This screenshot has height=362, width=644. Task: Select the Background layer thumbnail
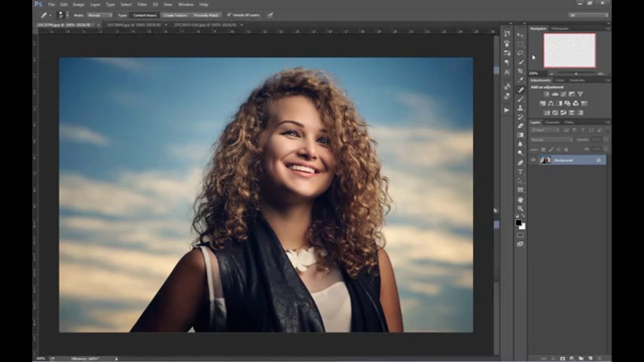coord(545,160)
